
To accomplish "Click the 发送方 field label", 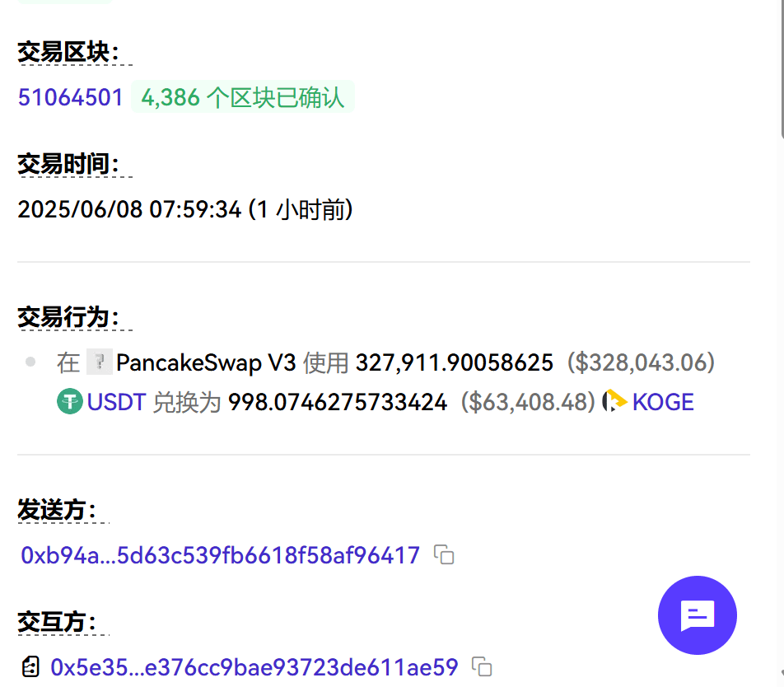I will 57,510.
